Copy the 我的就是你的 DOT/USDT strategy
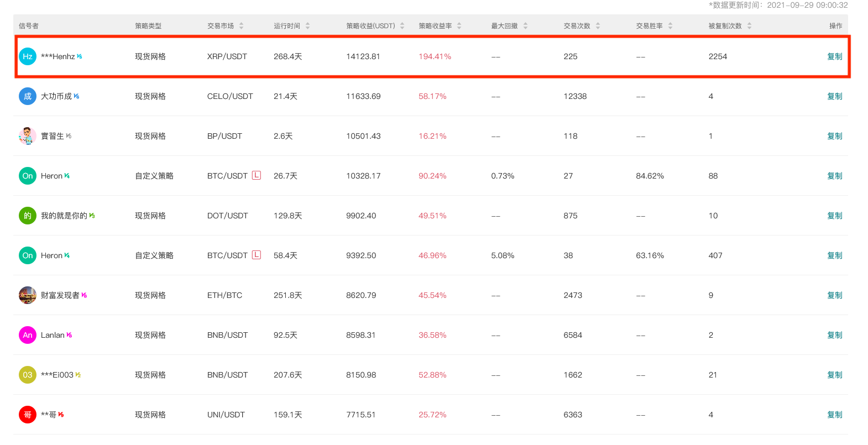This screenshot has width=868, height=445. (835, 216)
